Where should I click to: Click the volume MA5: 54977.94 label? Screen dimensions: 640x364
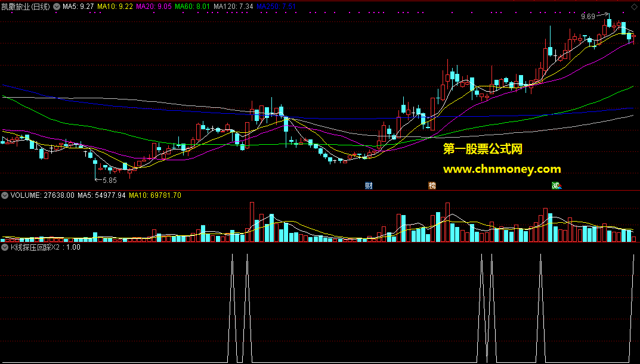click(x=101, y=195)
